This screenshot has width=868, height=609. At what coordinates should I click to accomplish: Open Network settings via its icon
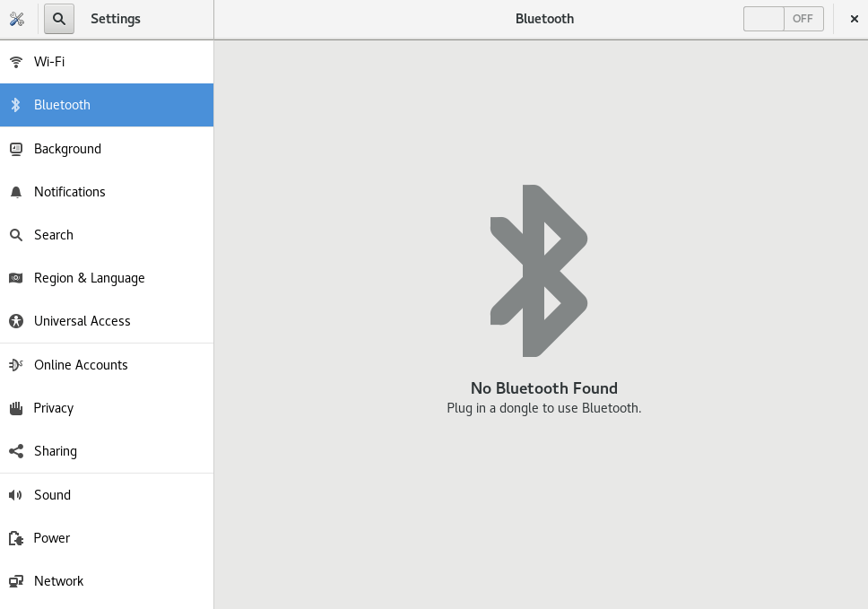tap(15, 581)
